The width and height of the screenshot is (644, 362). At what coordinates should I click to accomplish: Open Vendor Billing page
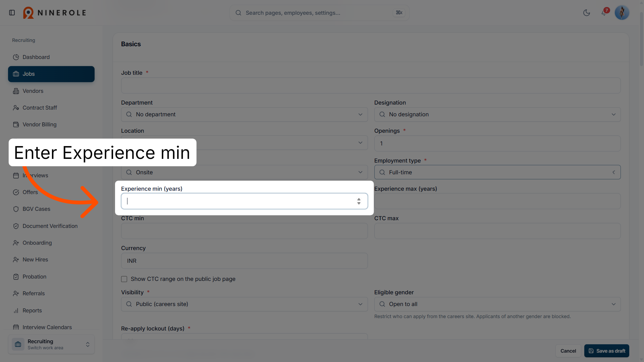tap(51, 124)
